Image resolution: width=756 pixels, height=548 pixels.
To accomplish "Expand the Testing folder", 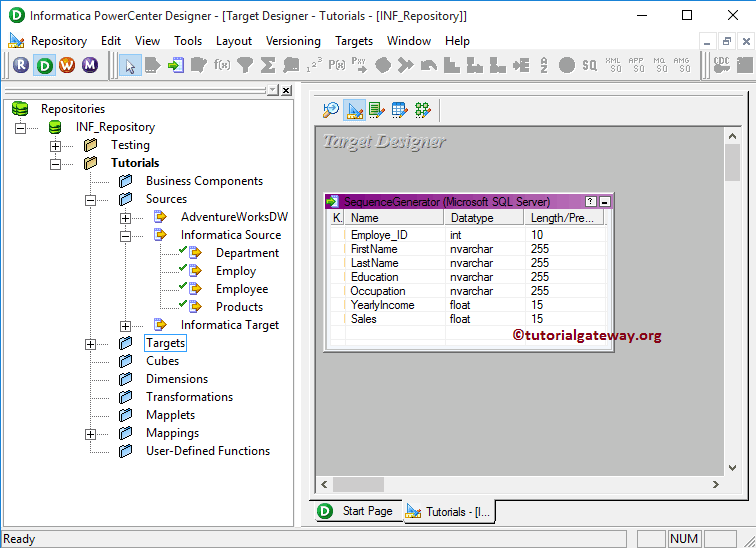I will 55,146.
